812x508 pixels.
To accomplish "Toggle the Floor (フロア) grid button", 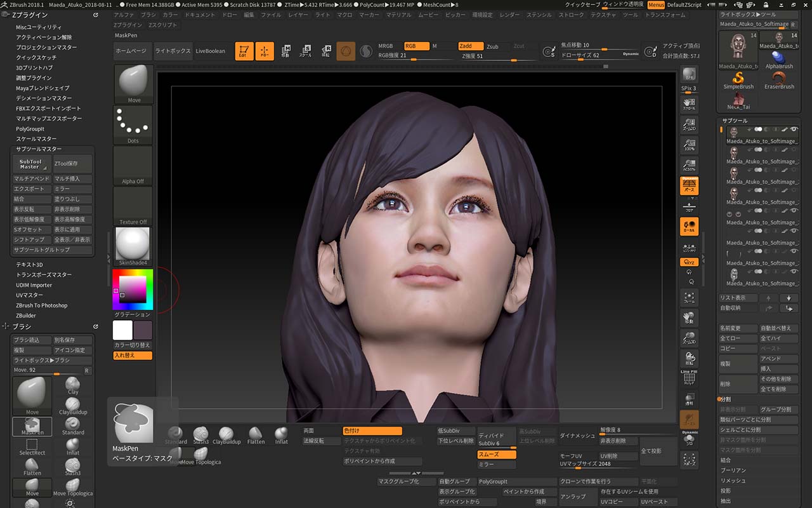I will pos(690,206).
